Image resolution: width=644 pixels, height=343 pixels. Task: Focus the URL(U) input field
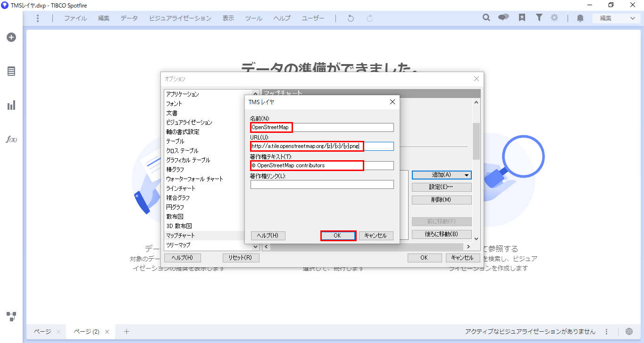pos(322,146)
